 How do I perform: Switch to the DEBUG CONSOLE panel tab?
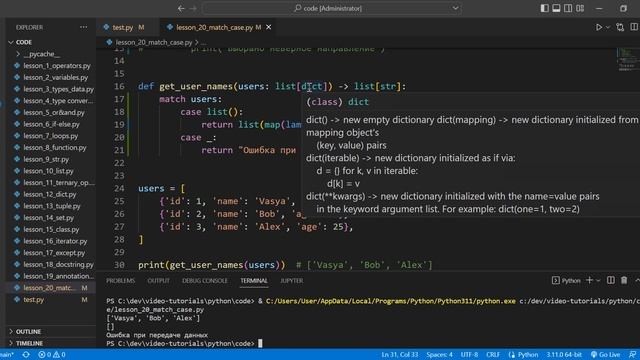205,281
